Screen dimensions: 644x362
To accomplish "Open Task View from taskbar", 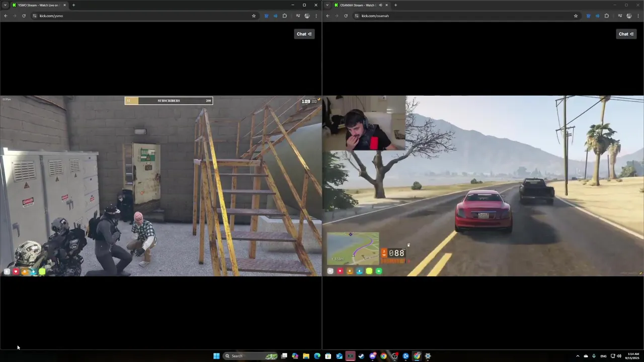I will coord(284,356).
